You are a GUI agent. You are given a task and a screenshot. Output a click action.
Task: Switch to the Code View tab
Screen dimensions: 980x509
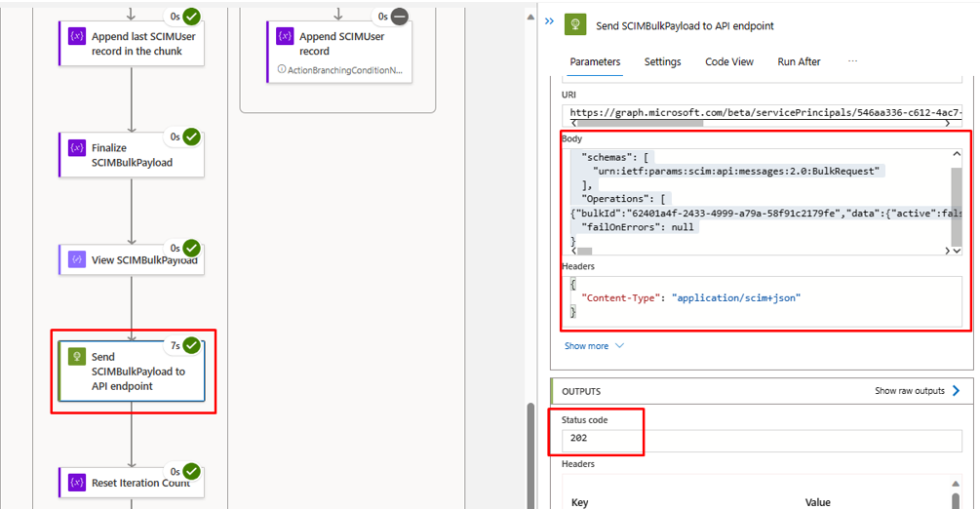tap(729, 61)
